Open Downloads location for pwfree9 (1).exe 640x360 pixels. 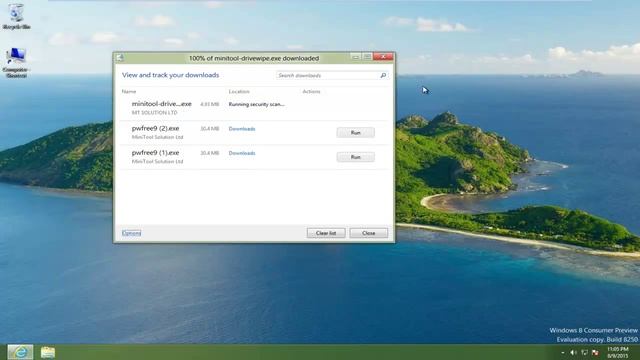pos(242,153)
